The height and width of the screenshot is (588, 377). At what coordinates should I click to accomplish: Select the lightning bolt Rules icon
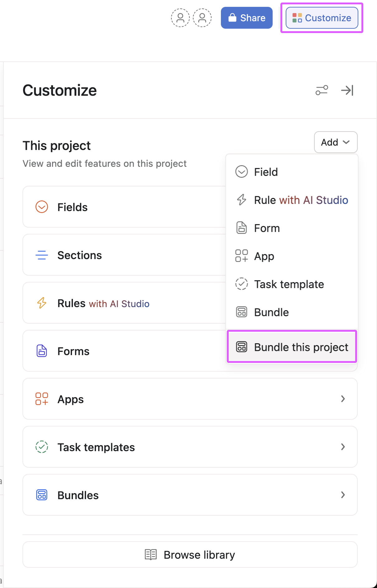(x=41, y=303)
